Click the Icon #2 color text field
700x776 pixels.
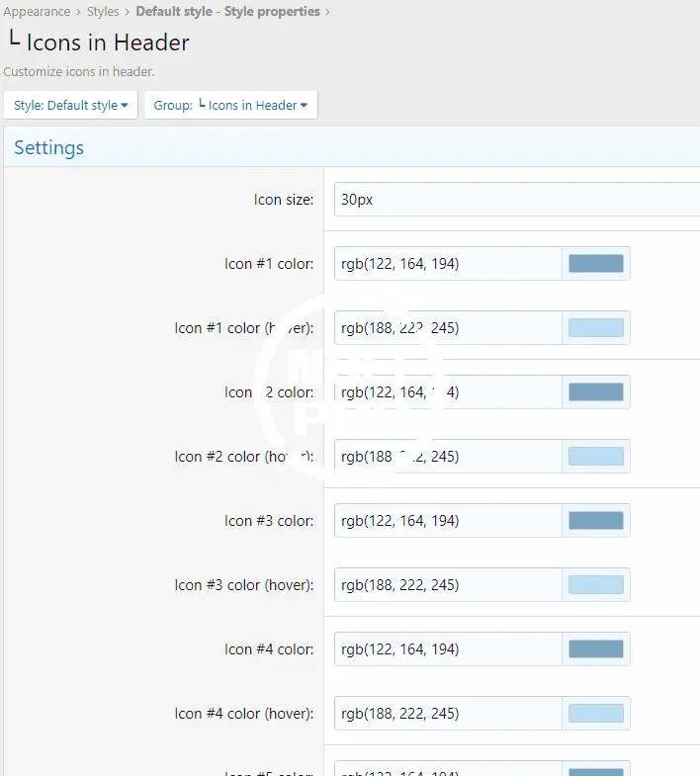click(448, 392)
